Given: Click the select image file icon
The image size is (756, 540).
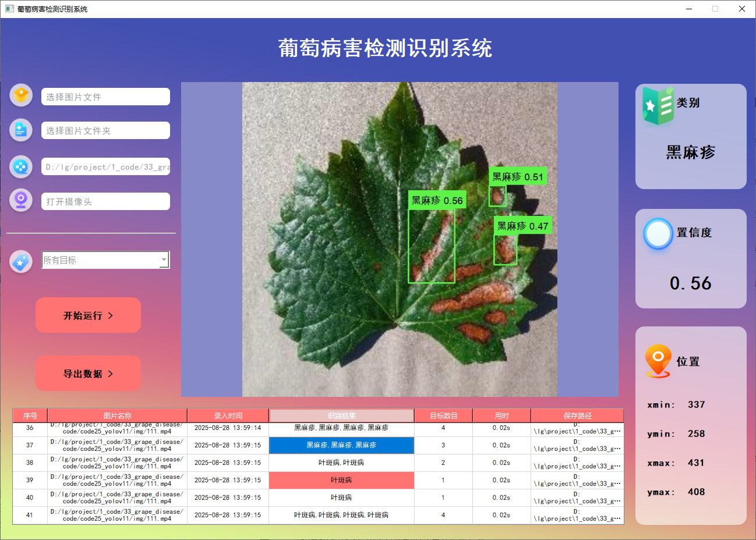Looking at the screenshot, I should (22, 95).
